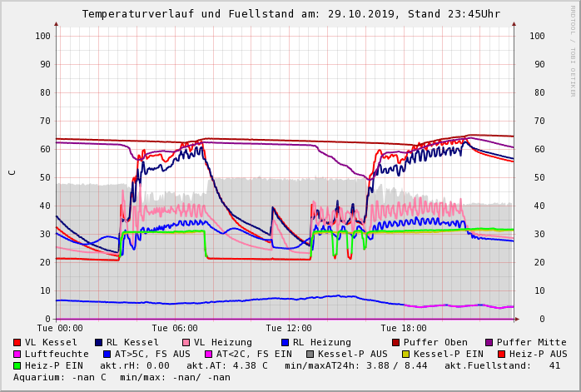Select the gray Kessel-P AUS legend swatch
The image size is (581, 392).
coord(310,354)
